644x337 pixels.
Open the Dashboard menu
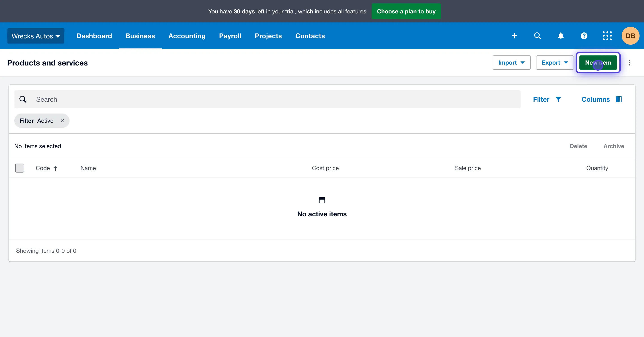[94, 36]
